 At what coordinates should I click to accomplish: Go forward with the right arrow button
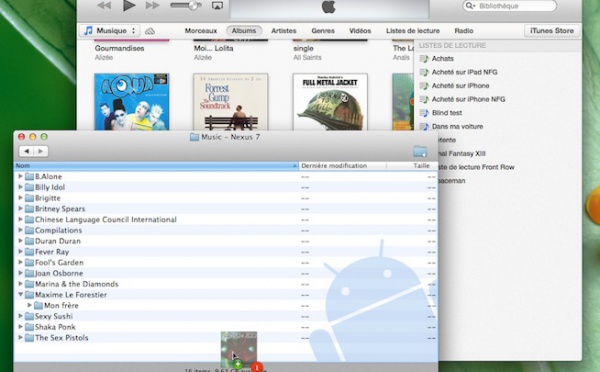tap(41, 151)
